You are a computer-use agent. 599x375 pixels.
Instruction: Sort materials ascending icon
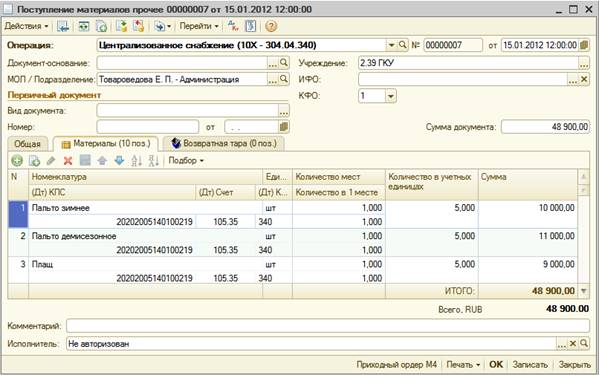pyautogui.click(x=136, y=161)
